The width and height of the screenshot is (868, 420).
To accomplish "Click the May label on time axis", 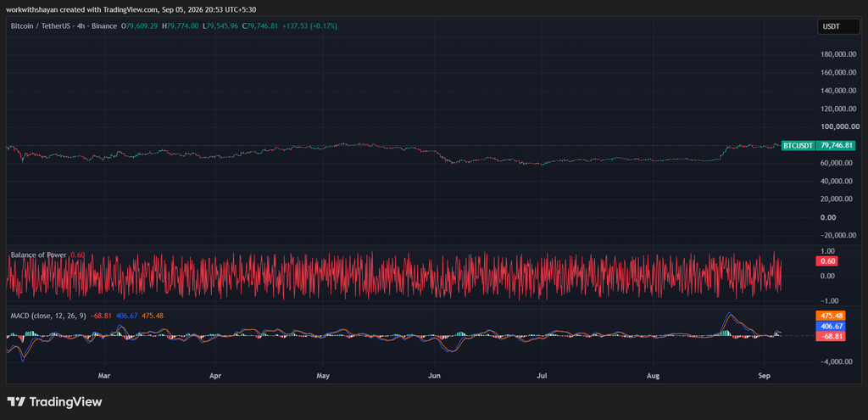I will point(323,376).
